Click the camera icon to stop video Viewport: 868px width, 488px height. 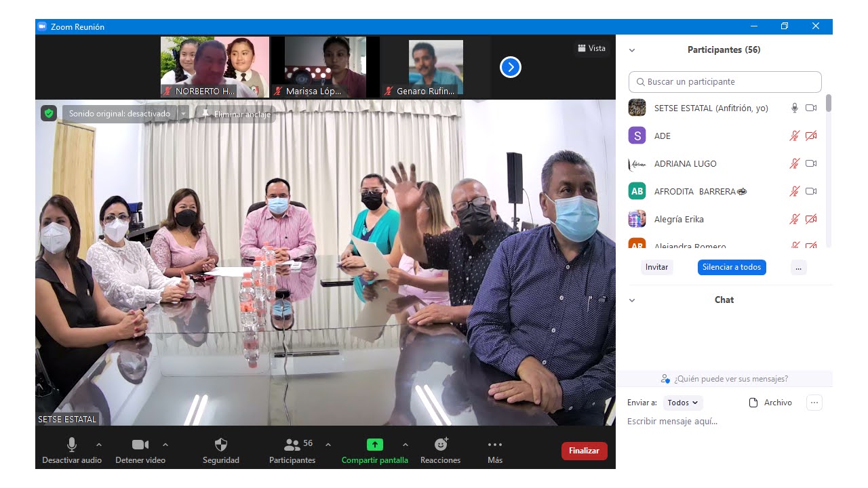(x=140, y=445)
